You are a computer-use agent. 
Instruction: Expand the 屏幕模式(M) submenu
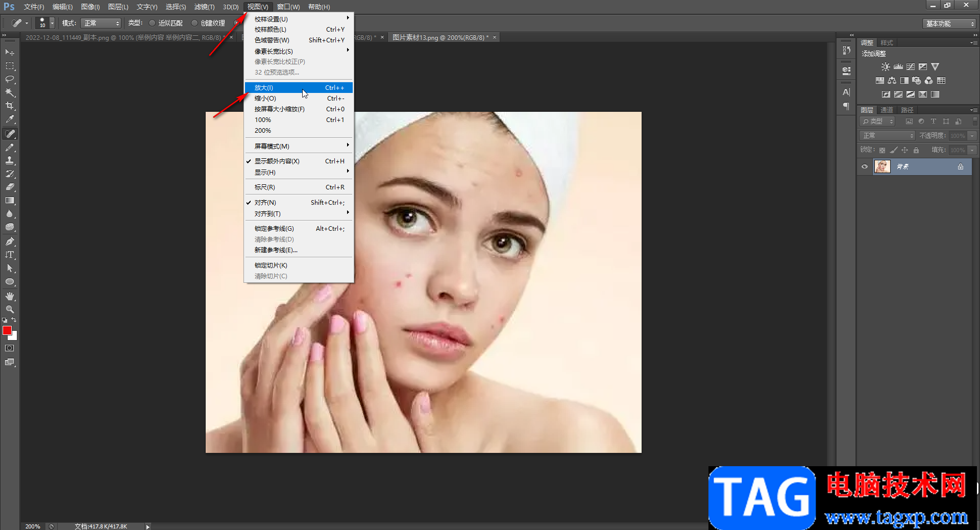299,147
